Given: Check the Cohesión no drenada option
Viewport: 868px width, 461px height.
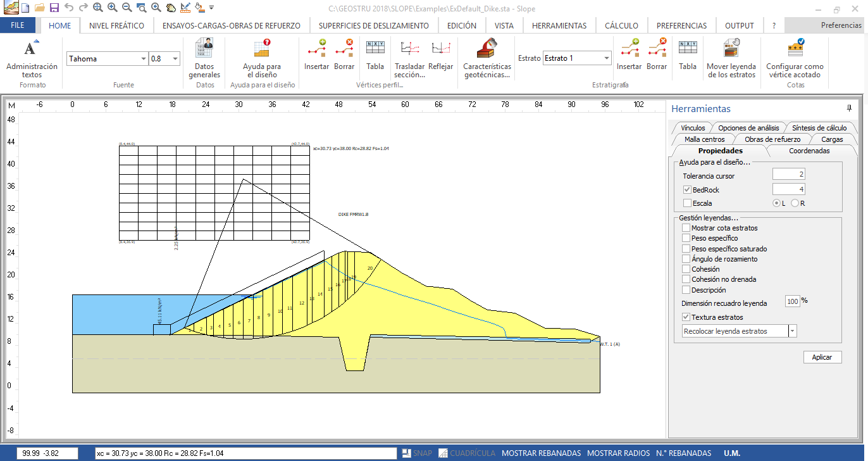Looking at the screenshot, I should (x=686, y=279).
